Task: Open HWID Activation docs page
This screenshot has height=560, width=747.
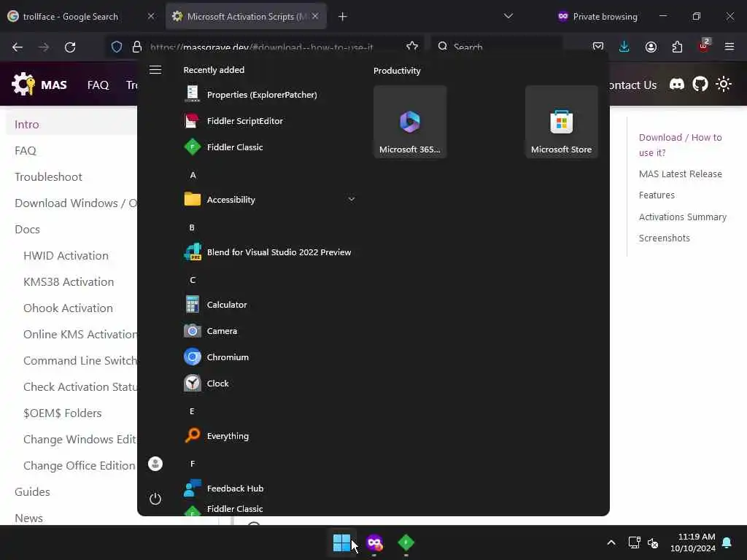Action: coord(66,255)
